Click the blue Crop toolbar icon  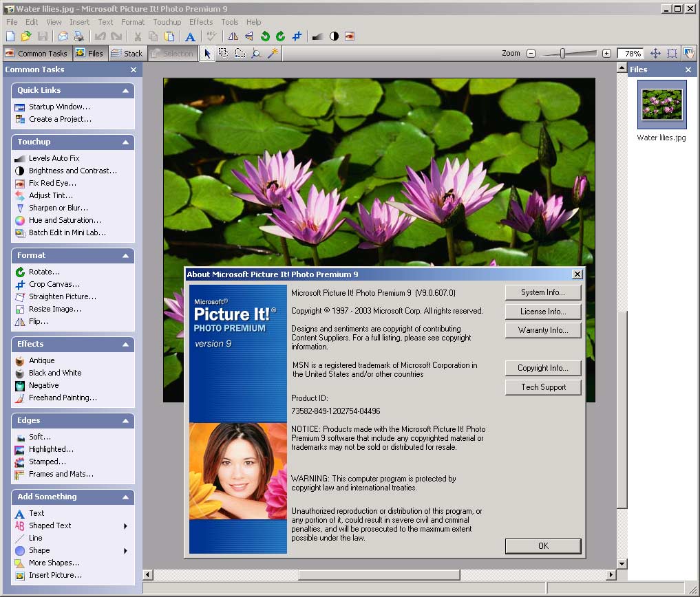[297, 36]
